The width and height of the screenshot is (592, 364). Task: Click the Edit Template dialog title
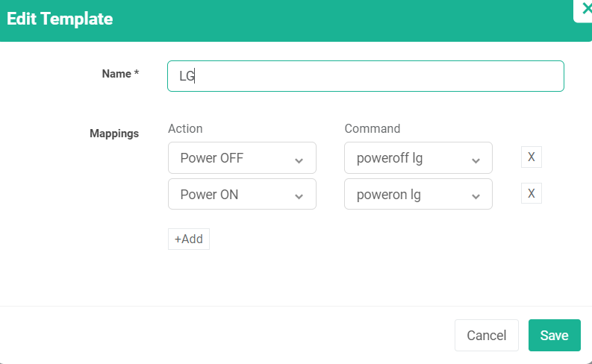[60, 19]
